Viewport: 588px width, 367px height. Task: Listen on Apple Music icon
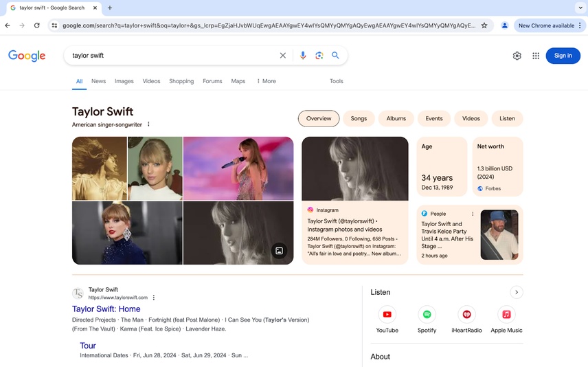coord(506,315)
